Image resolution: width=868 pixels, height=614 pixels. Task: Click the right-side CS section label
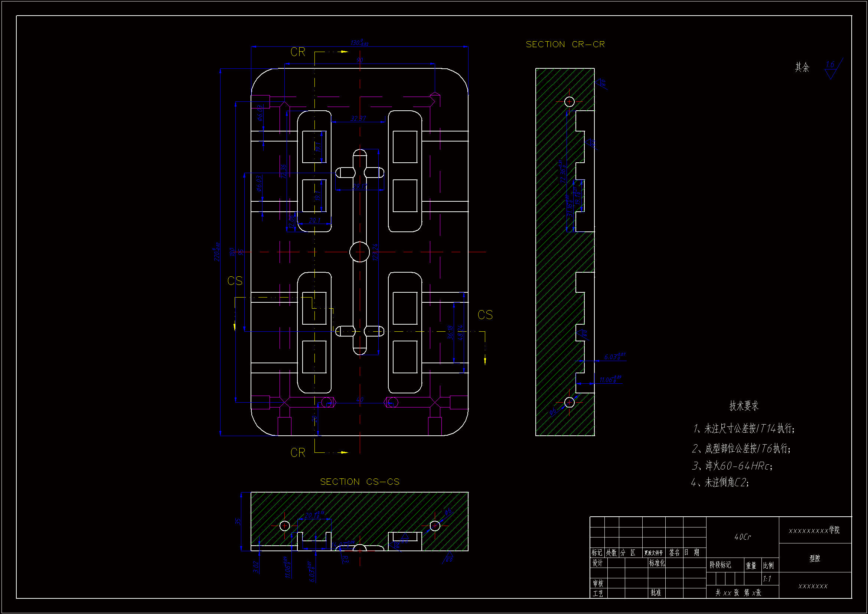coord(485,315)
